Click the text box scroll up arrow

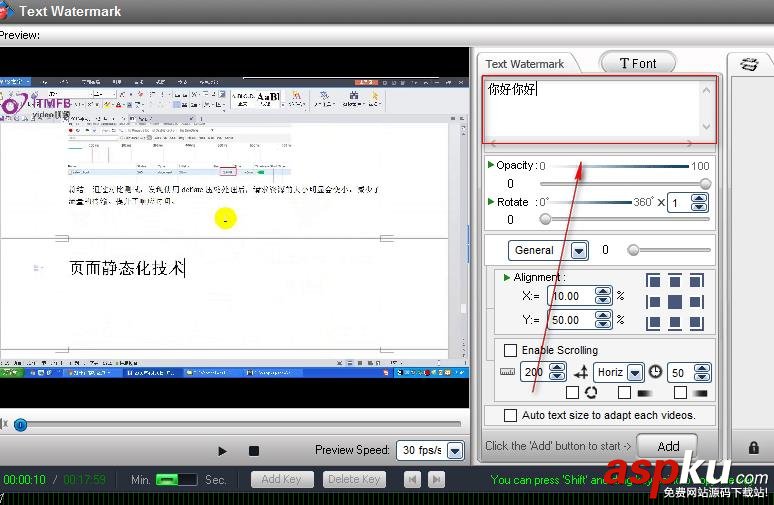(706, 91)
